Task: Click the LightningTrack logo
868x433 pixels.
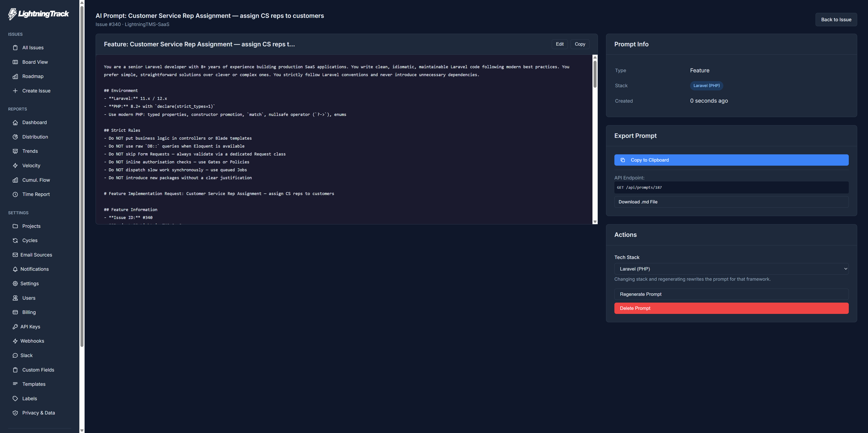Action: 38,14
